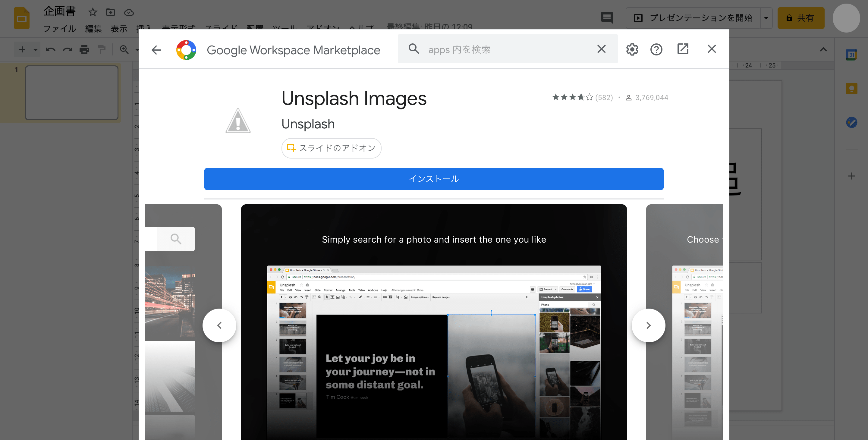
Task: Show previous screenshot in carousel
Action: 219,325
